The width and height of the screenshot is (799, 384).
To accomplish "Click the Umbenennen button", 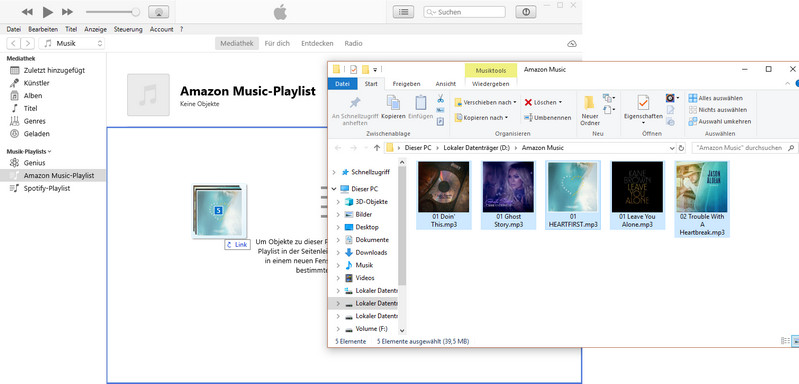I will pyautogui.click(x=548, y=118).
